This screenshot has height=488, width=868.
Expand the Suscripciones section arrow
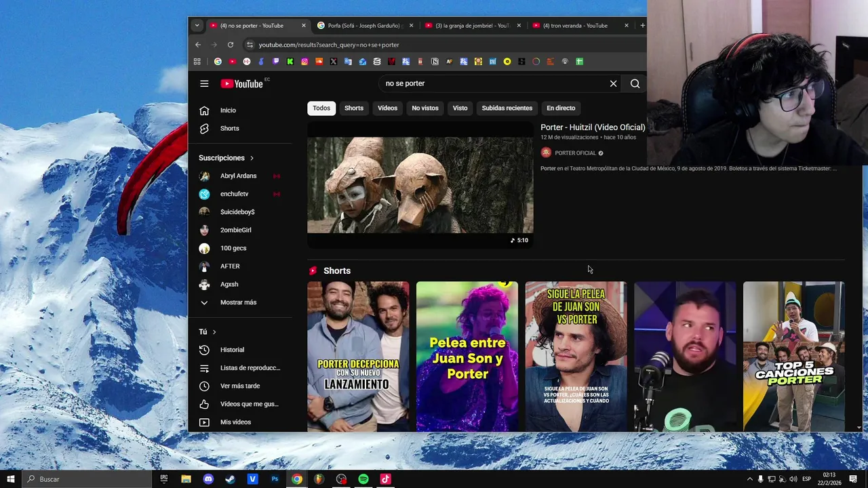pyautogui.click(x=252, y=158)
